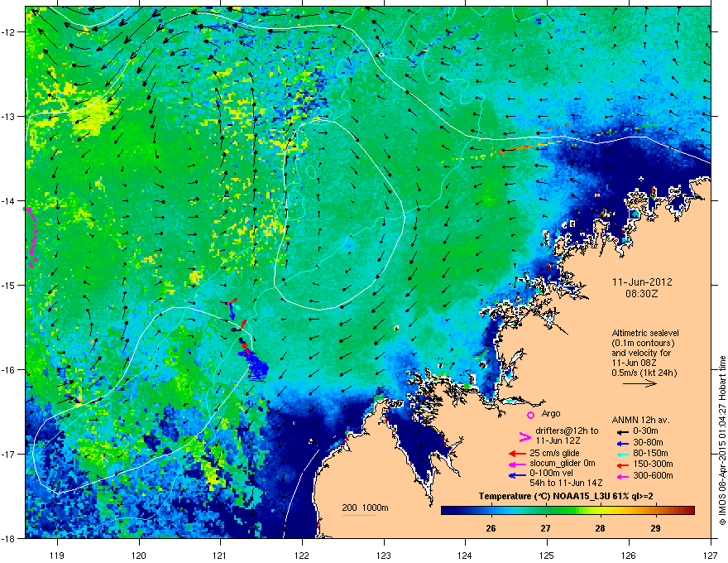Click the magenta slocum_glider legend arrow
The image size is (728, 563).
point(517,464)
